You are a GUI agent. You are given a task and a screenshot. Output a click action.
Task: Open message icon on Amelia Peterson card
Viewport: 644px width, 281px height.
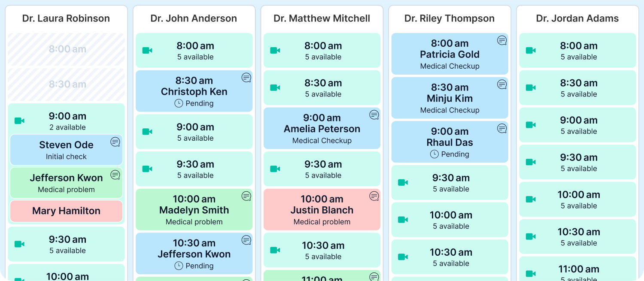tap(374, 115)
